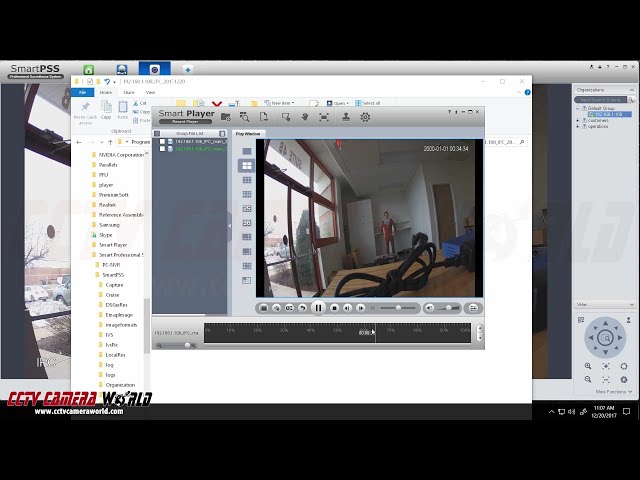Open the File tab in File Explorer
The width and height of the screenshot is (640, 480).
click(82, 92)
